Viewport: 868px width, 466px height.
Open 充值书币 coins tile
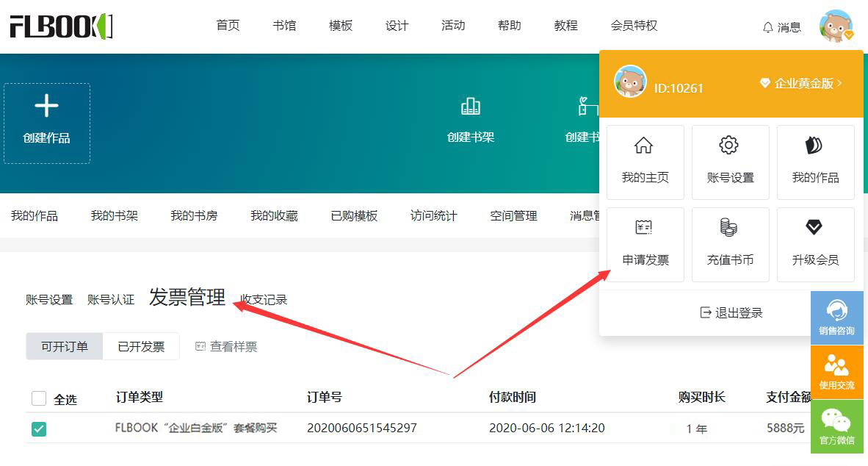point(730,244)
